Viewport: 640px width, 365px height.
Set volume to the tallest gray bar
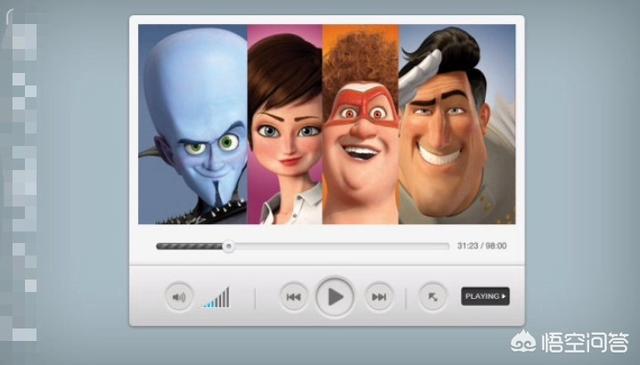228,297
